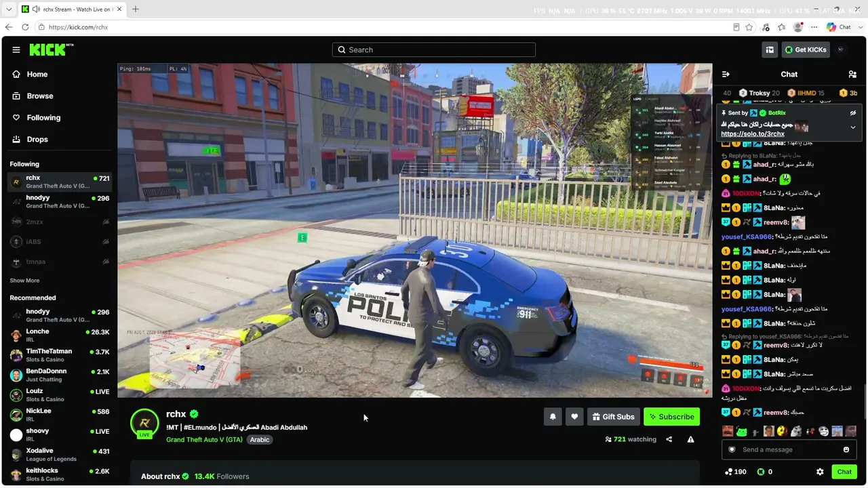Viewport: 868px width, 488px height.
Task: Click the Search box
Action: point(434,49)
